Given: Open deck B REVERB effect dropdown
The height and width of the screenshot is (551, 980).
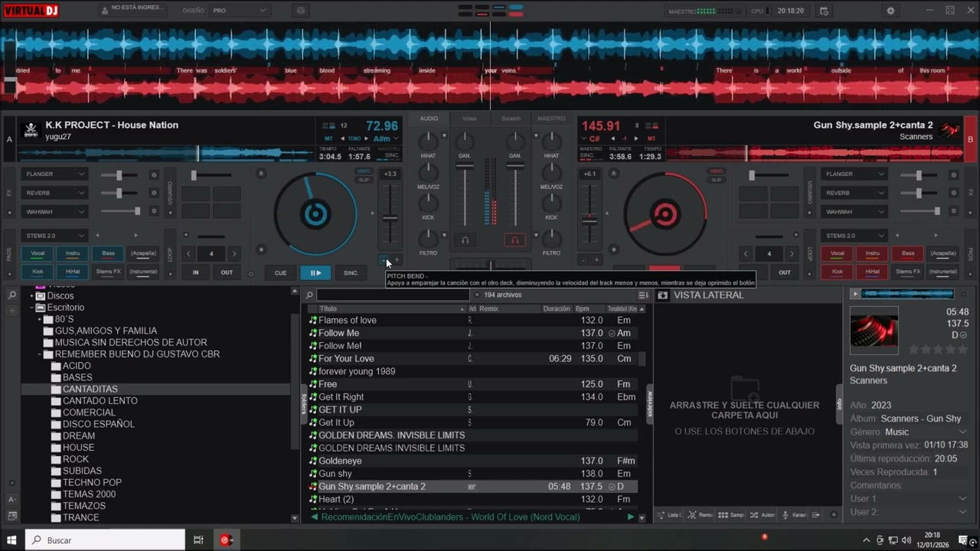Looking at the screenshot, I should point(854,193).
